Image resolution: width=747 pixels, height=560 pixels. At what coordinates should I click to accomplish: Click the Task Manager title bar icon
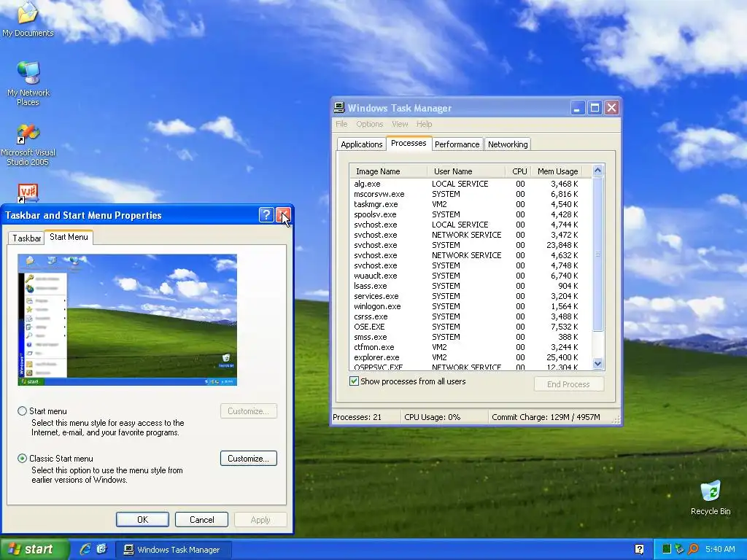point(339,108)
